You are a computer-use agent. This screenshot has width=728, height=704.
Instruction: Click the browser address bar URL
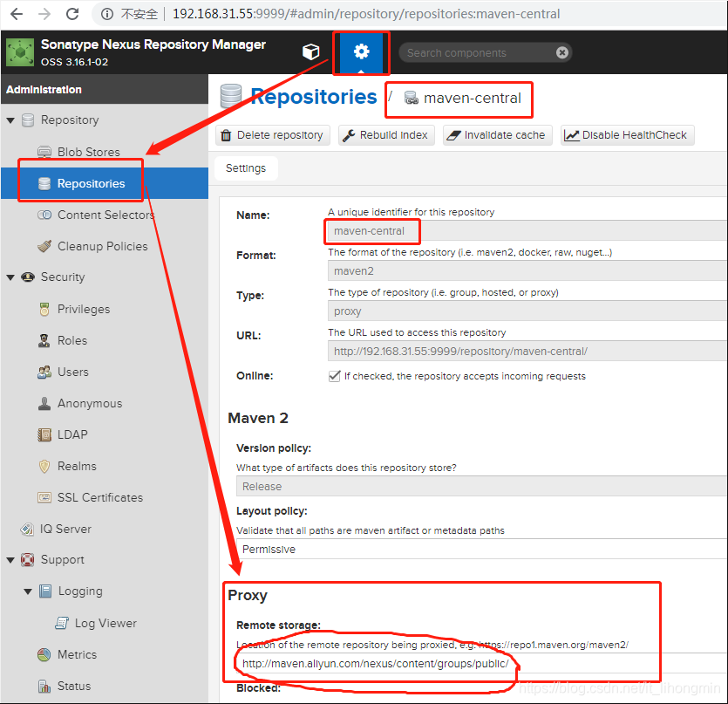pyautogui.click(x=366, y=14)
